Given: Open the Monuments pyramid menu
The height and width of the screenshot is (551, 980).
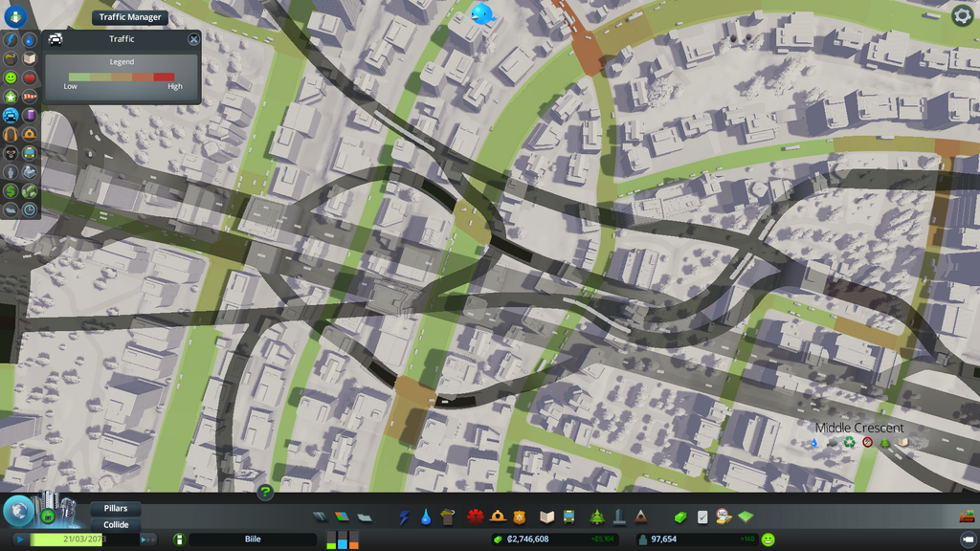Looking at the screenshot, I should tap(640, 517).
